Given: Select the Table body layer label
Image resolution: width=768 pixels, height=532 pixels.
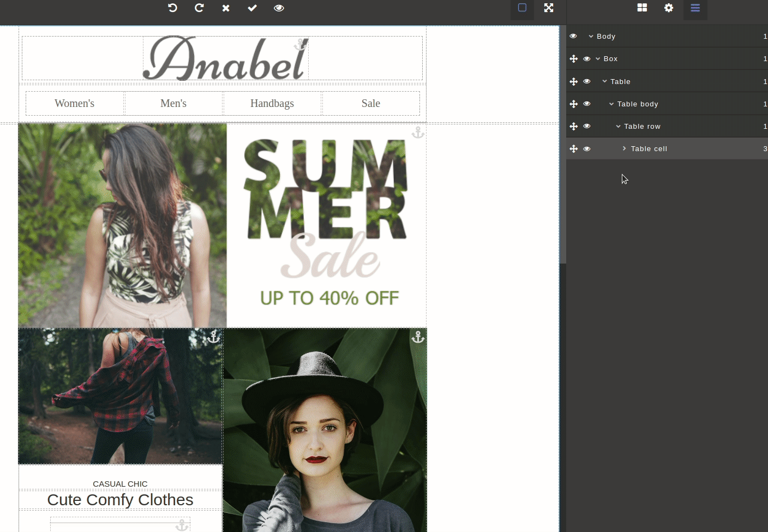Looking at the screenshot, I should coord(638,104).
